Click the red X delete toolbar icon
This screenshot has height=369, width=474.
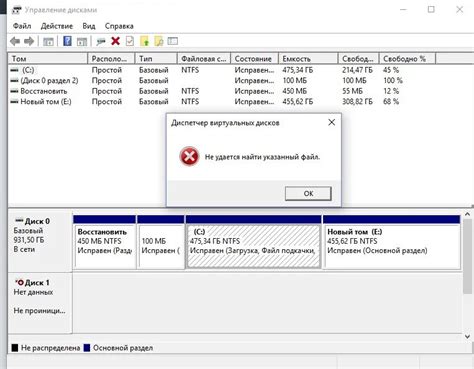tap(116, 41)
